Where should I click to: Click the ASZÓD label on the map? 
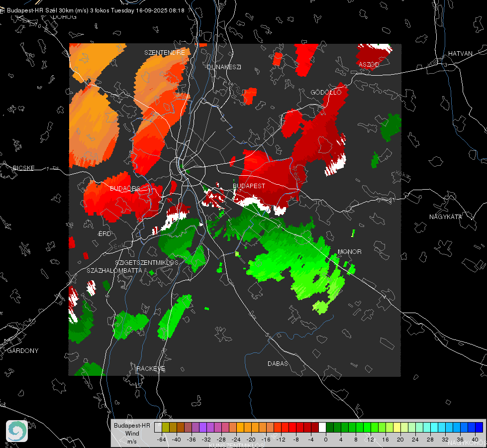(369, 64)
